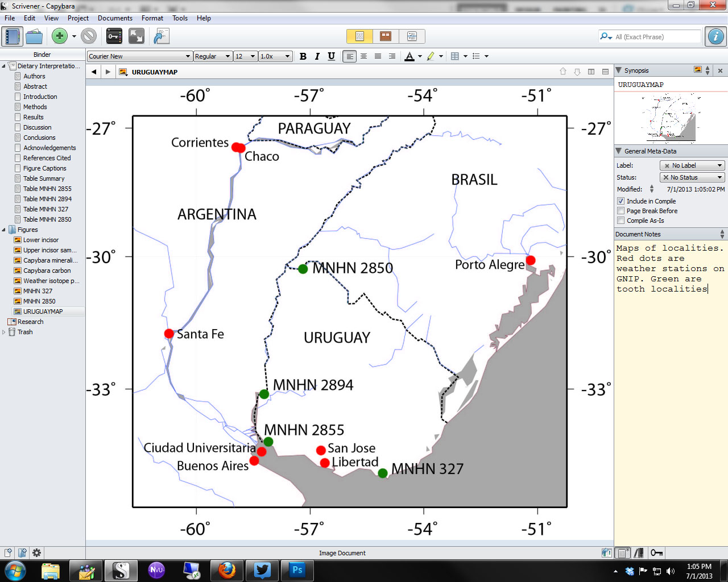Click the green Add new item button
The width and height of the screenshot is (728, 582).
click(59, 36)
